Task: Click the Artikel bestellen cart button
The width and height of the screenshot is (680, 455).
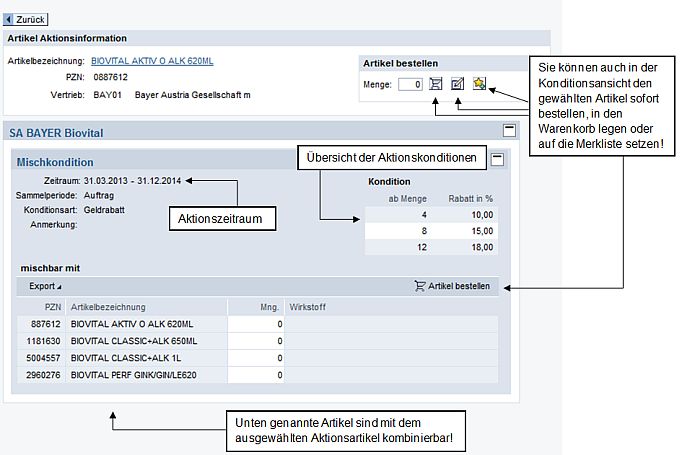Action: click(452, 286)
